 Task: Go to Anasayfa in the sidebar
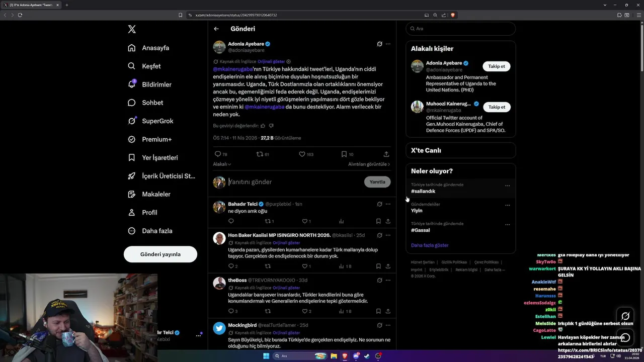coord(148,48)
